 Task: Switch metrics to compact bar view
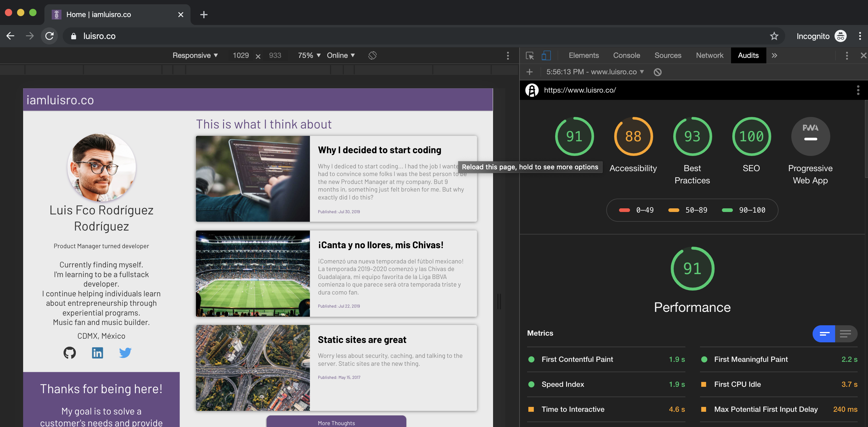point(824,333)
